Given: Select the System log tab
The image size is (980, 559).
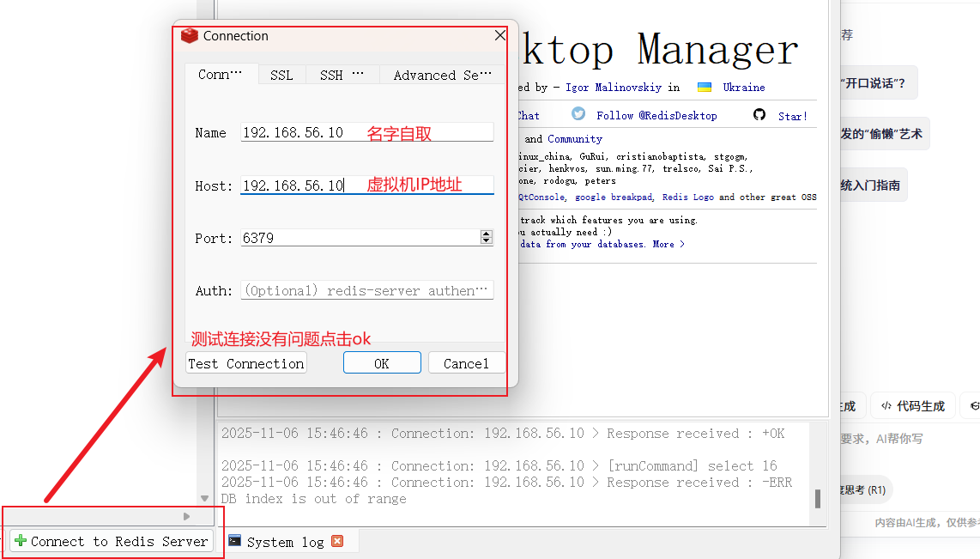Looking at the screenshot, I should point(285,542).
